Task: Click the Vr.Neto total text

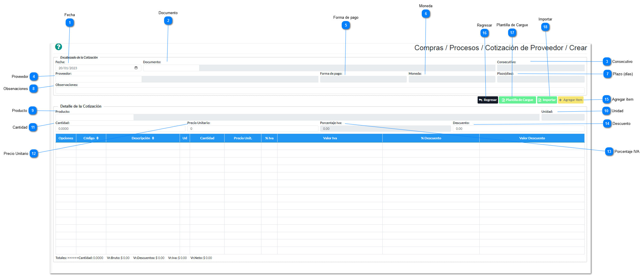Action: [x=201, y=258]
